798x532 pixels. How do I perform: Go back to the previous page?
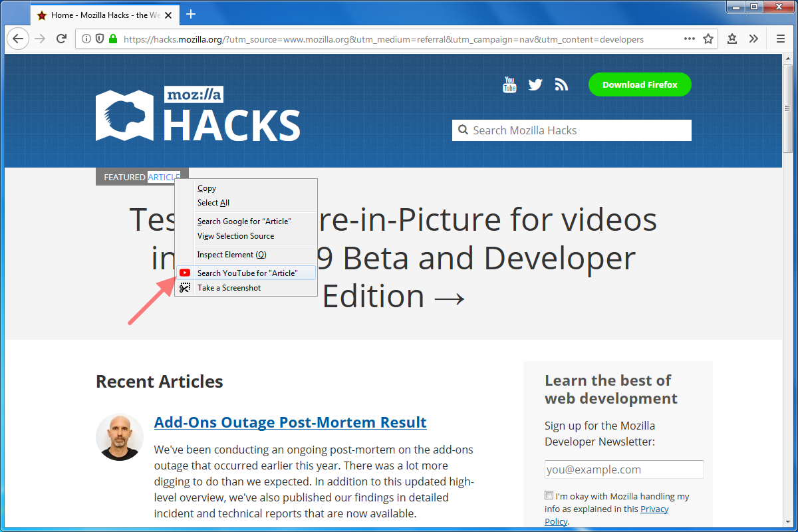[18, 39]
